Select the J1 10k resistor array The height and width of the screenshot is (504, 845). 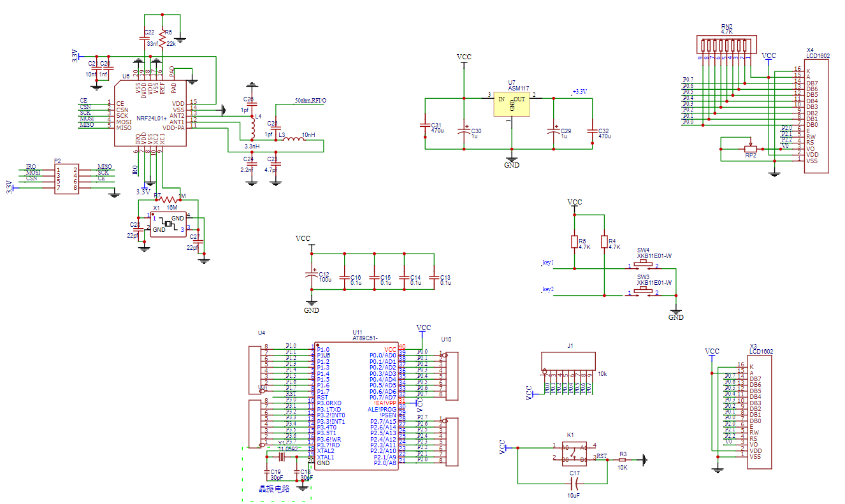pyautogui.click(x=569, y=361)
